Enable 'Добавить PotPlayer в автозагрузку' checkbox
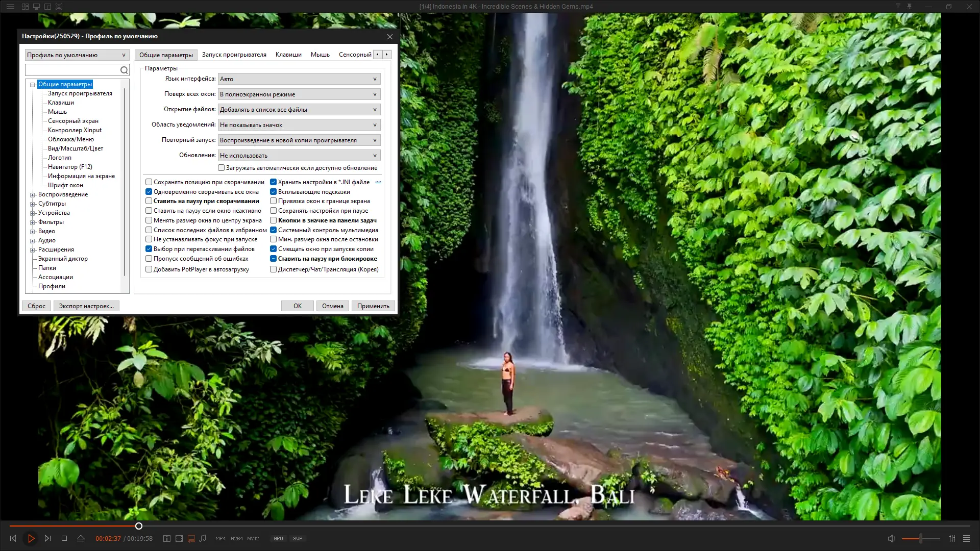 click(149, 269)
